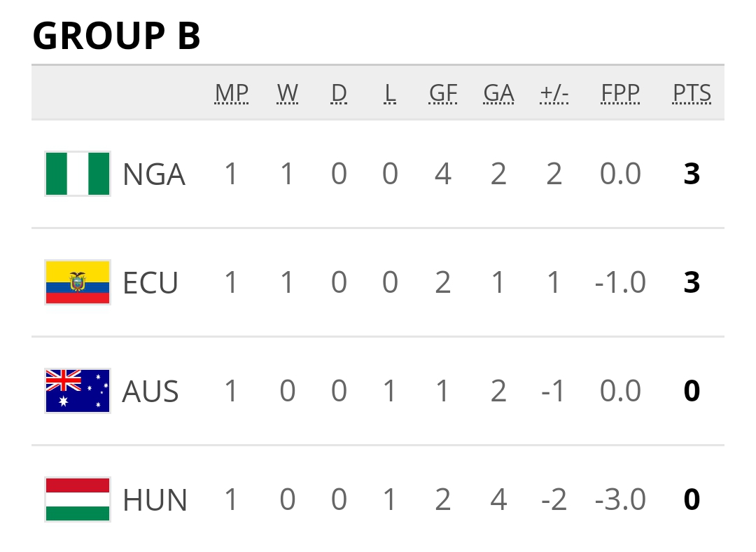Open the HUN team link
The height and width of the screenshot is (552, 756).
coord(155,500)
